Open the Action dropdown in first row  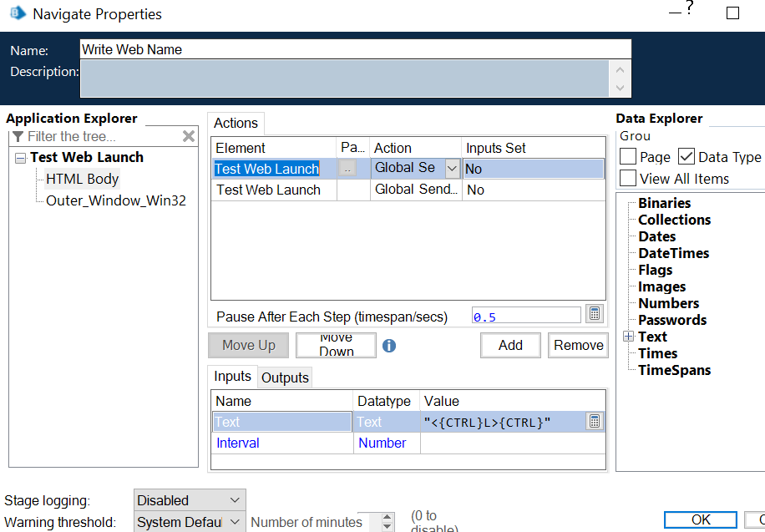coord(452,169)
